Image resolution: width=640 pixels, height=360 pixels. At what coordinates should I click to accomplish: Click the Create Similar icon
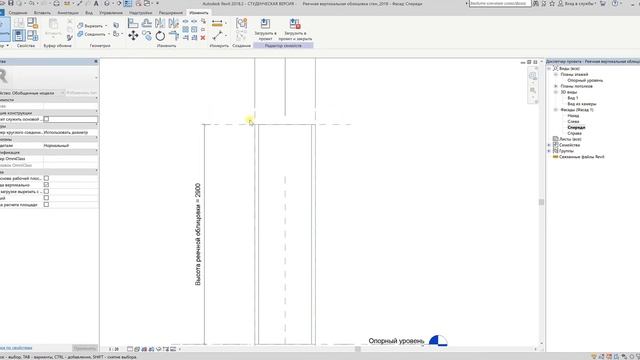point(241,23)
